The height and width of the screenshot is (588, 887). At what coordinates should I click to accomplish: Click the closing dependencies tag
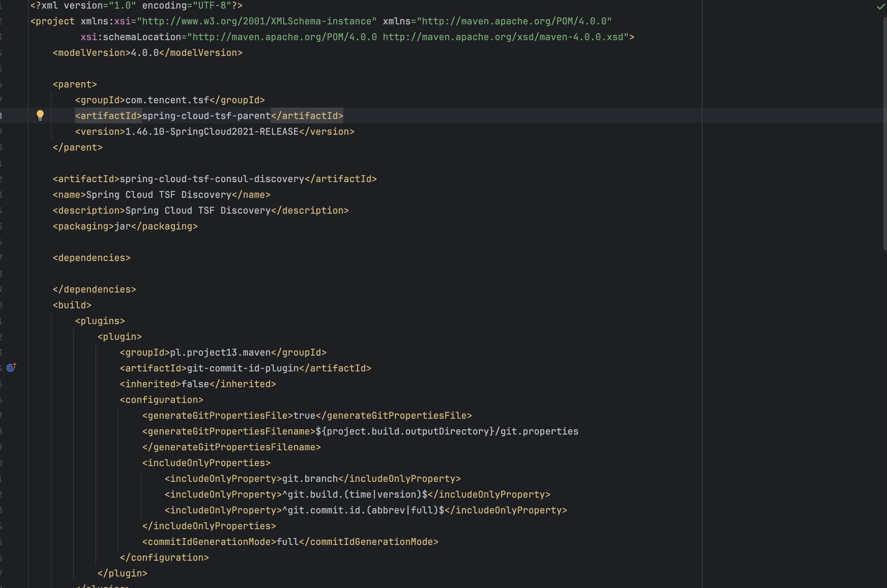click(95, 289)
